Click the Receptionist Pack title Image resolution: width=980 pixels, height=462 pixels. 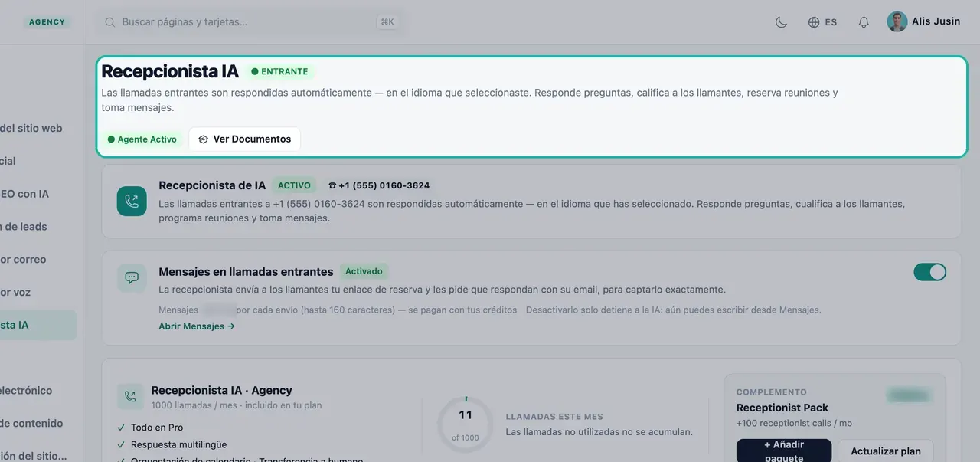[x=782, y=408]
